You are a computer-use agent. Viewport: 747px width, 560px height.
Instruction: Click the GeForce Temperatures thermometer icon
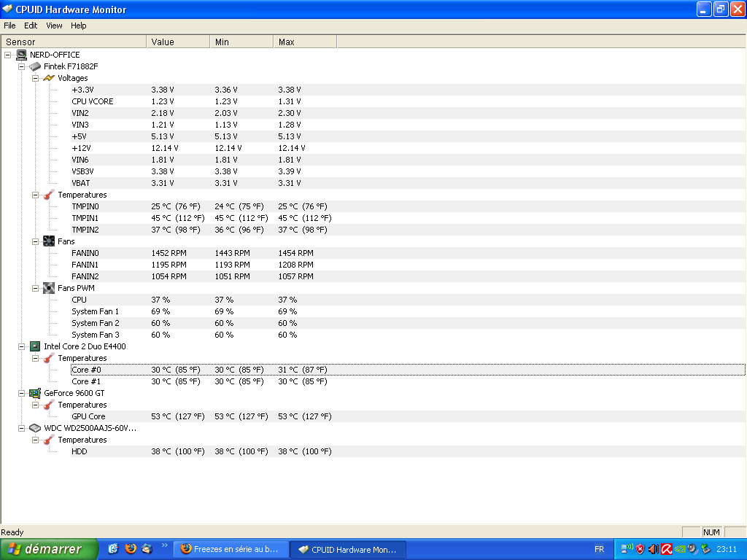[x=49, y=405]
